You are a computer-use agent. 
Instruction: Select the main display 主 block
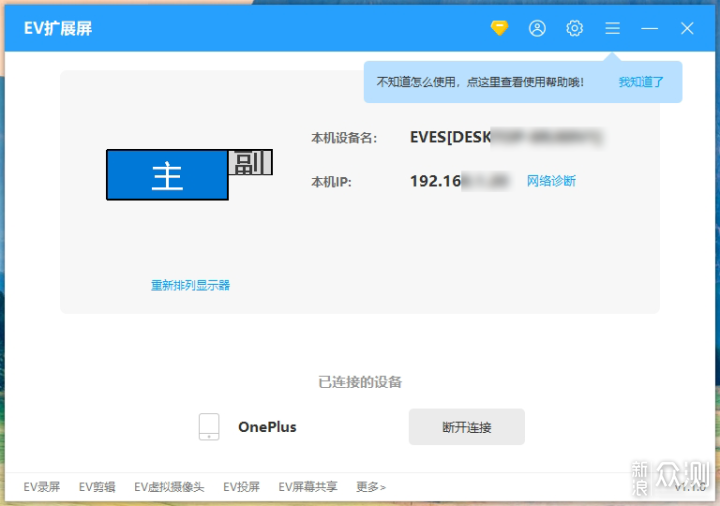(167, 175)
